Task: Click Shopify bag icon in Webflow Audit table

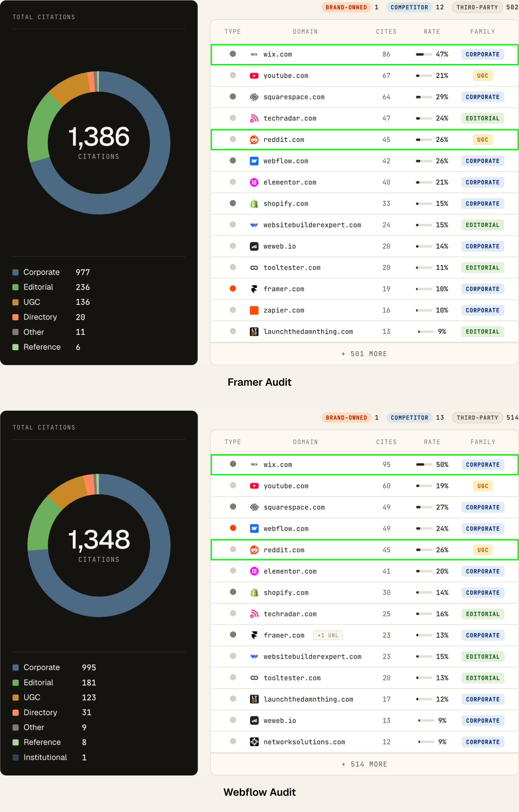Action: (254, 593)
